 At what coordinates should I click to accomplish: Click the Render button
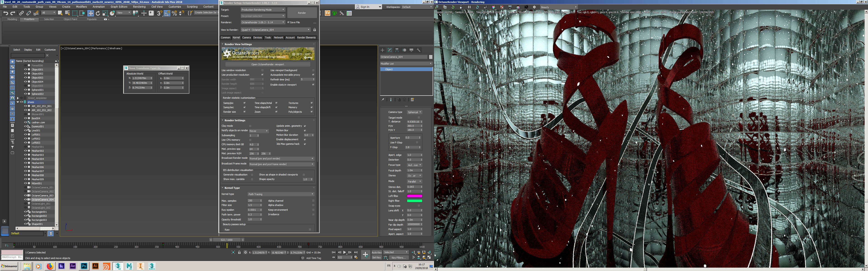(x=302, y=13)
